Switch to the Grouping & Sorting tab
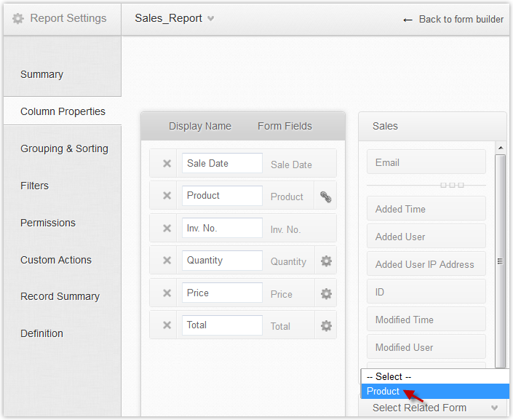This screenshot has width=513, height=420. point(64,148)
